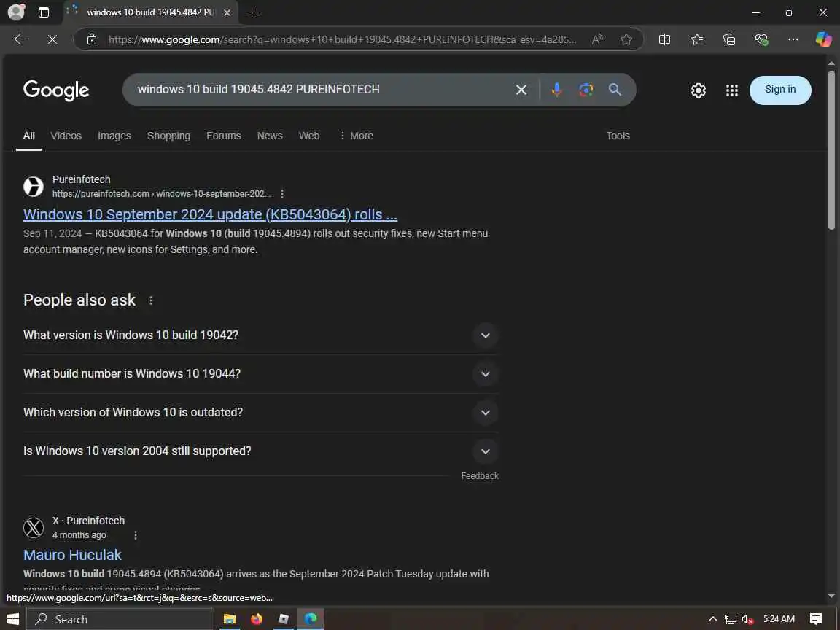Switch to News results tab

click(270, 136)
